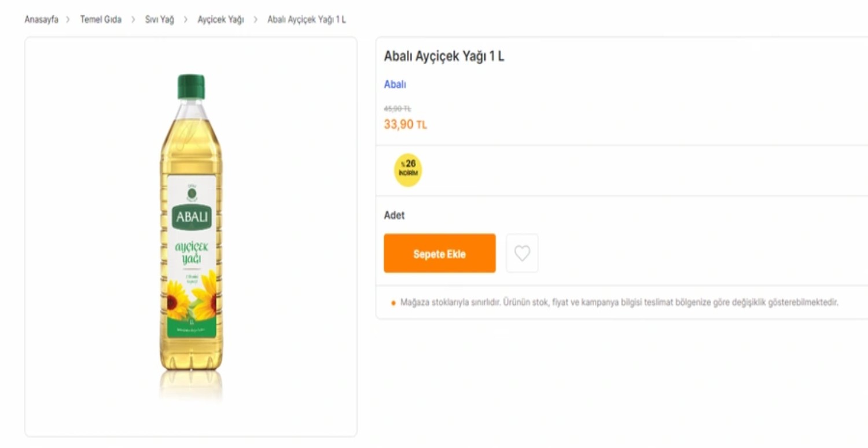Click the chevron after Sıvı Yağ breadcrumb
This screenshot has width=868, height=448.
(x=185, y=19)
